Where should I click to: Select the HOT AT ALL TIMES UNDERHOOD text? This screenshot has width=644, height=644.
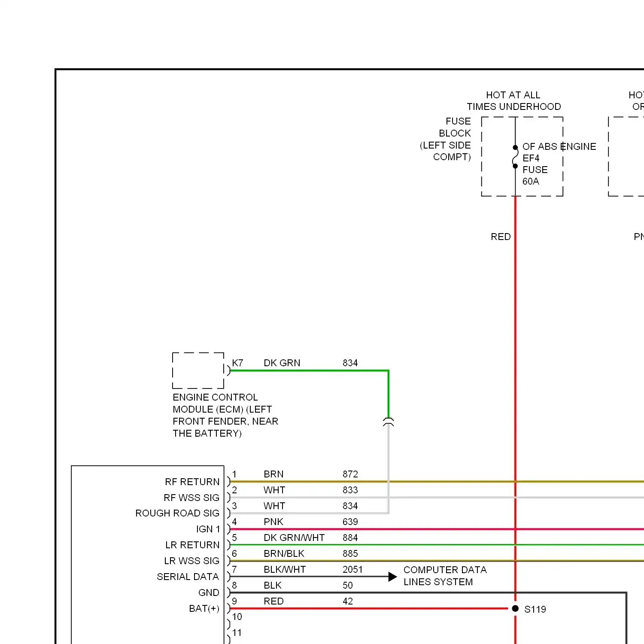click(x=514, y=101)
